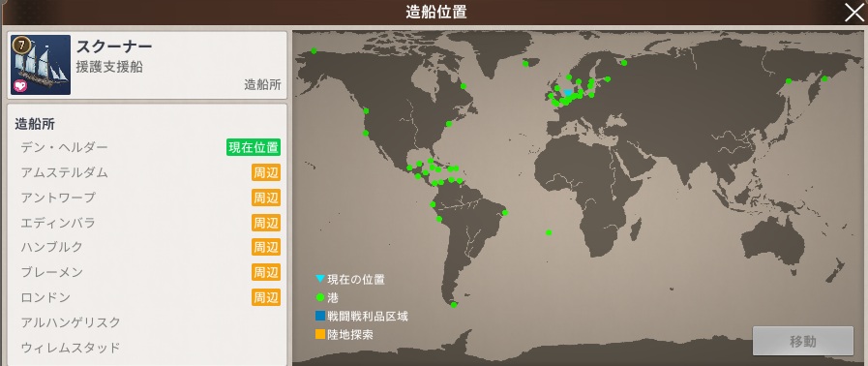The width and height of the screenshot is (868, 366).
Task: Click the cyan current position marker on map
Action: 567,93
